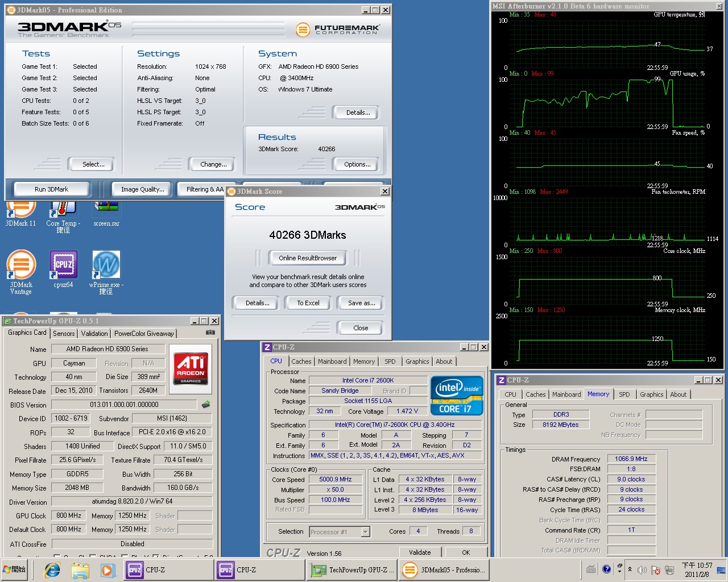
Task: Click the GPU Clock value field
Action: tap(69, 516)
